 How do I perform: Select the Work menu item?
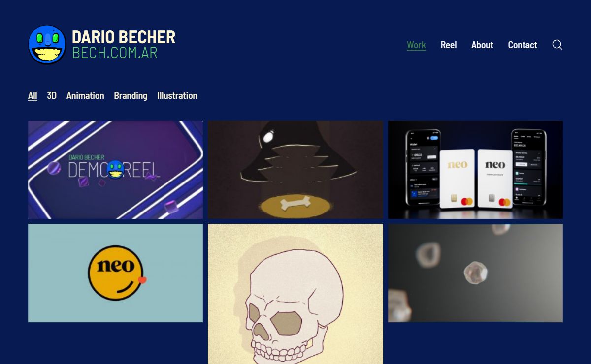tap(416, 45)
